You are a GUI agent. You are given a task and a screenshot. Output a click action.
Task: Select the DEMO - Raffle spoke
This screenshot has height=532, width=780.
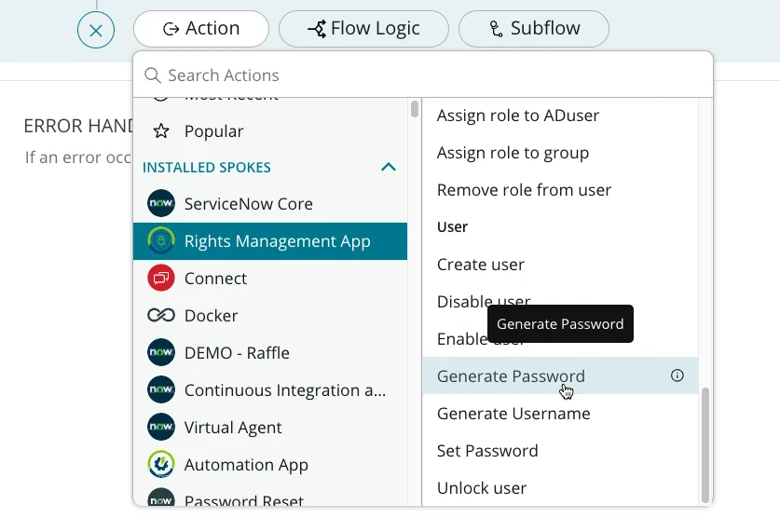click(270, 353)
